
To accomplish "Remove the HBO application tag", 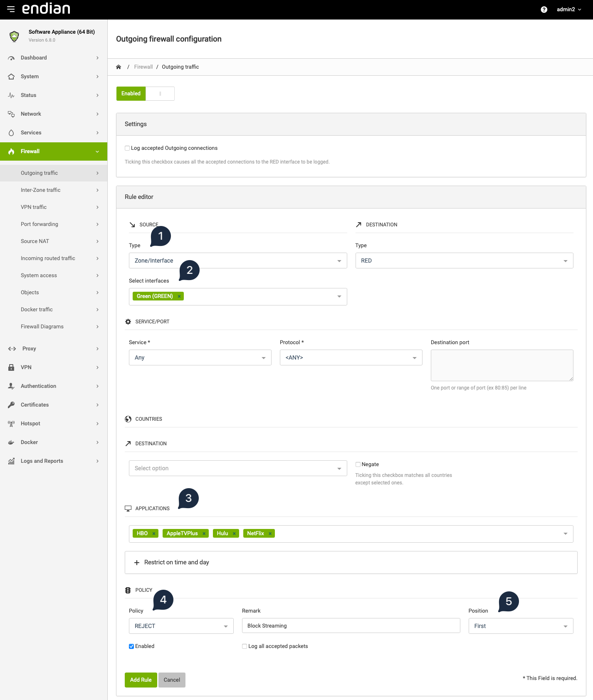I will click(x=154, y=534).
